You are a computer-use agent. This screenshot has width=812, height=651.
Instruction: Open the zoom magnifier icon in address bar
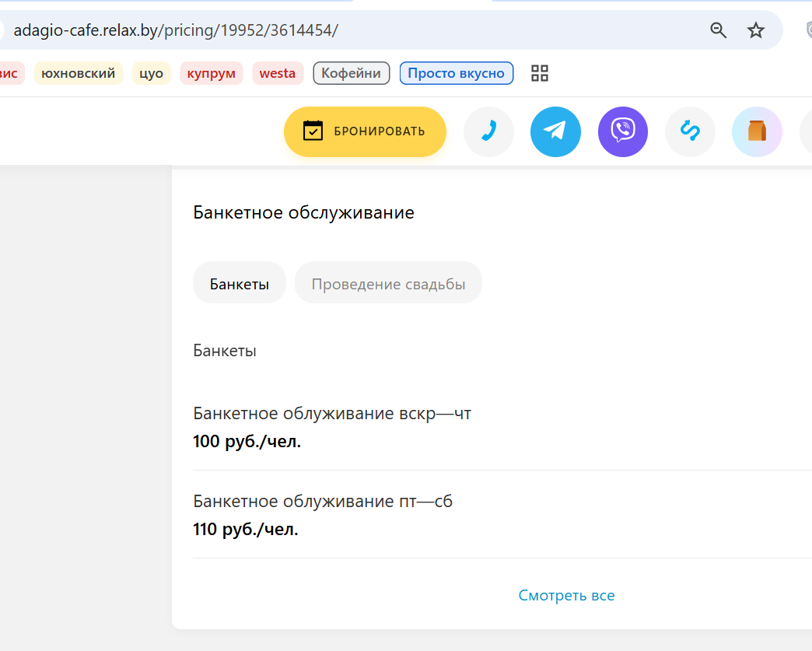tap(718, 30)
